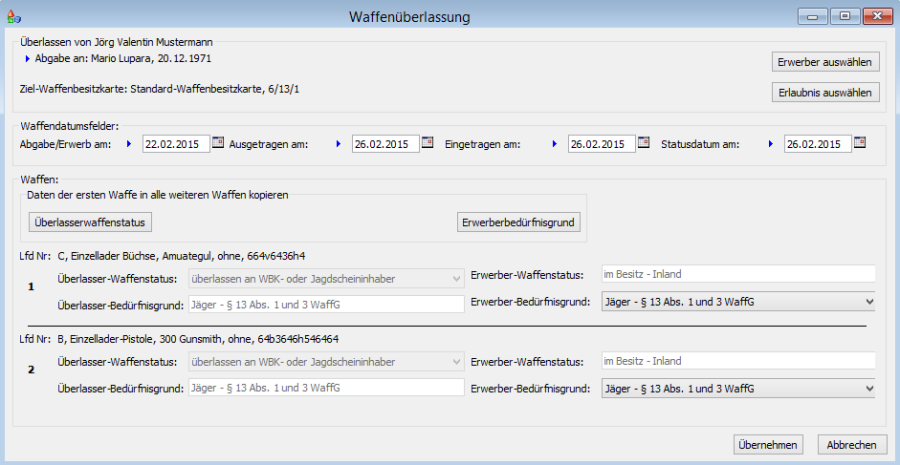Expand Erwerber-Bedürfnisgrund dropdown for weapon 2
The width and height of the screenshot is (900, 465).
868,388
